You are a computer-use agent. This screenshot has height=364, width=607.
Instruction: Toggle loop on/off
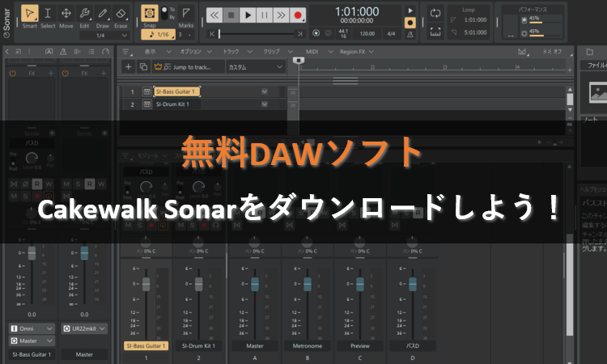435,13
